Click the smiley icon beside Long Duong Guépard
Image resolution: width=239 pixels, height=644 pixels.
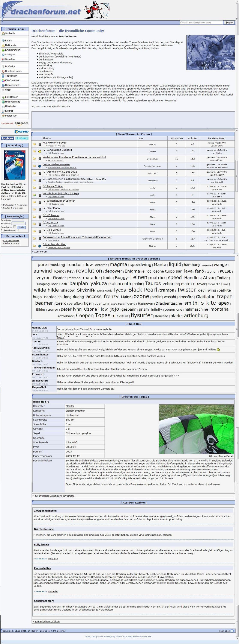click(x=39, y=152)
